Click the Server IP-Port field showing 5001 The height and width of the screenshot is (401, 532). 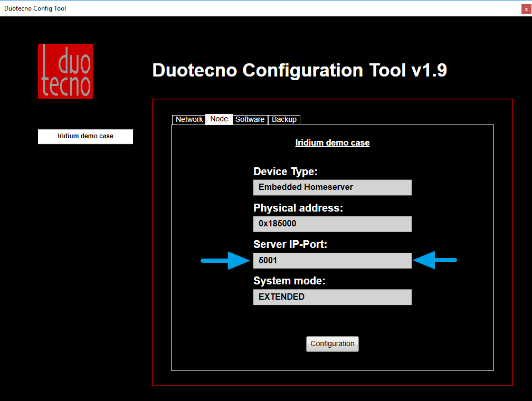tap(332, 260)
